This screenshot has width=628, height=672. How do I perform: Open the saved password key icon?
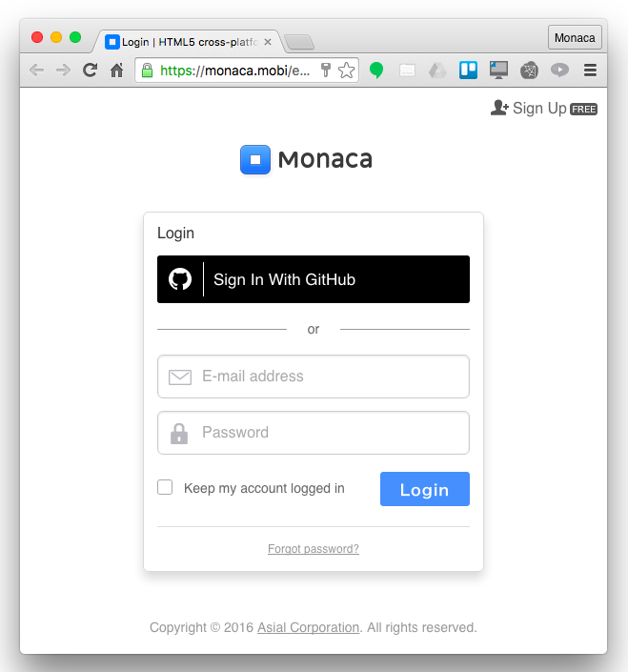326,70
